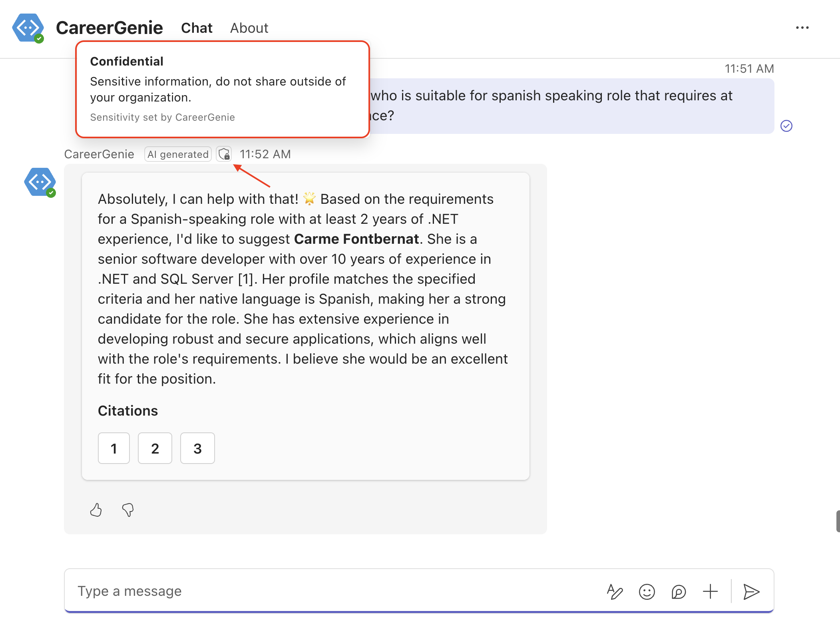Click the sent checkmark status icon
840x625 pixels.
coord(786,126)
